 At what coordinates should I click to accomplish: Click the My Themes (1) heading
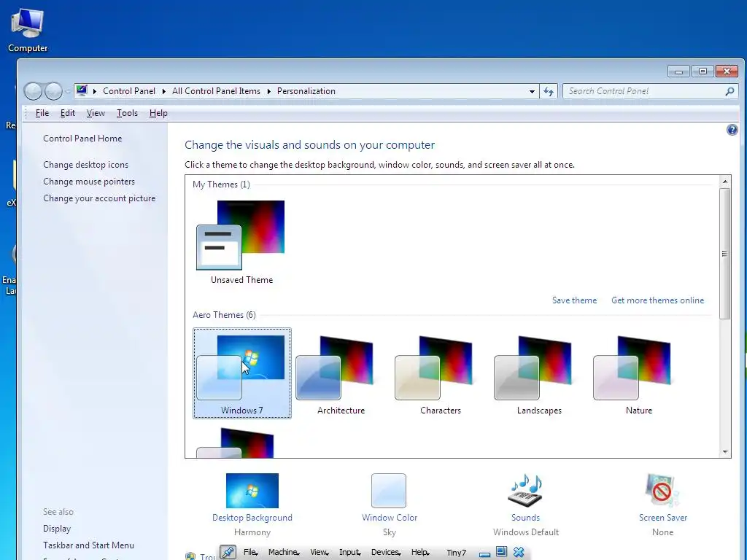pyautogui.click(x=221, y=184)
